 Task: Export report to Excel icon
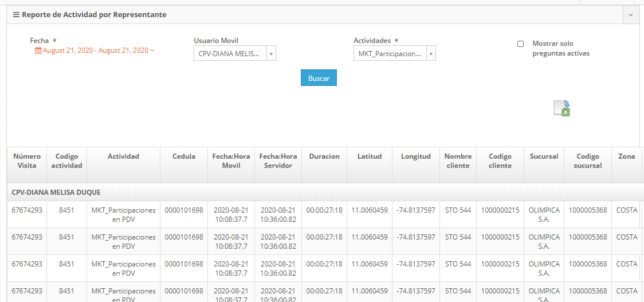click(x=561, y=108)
